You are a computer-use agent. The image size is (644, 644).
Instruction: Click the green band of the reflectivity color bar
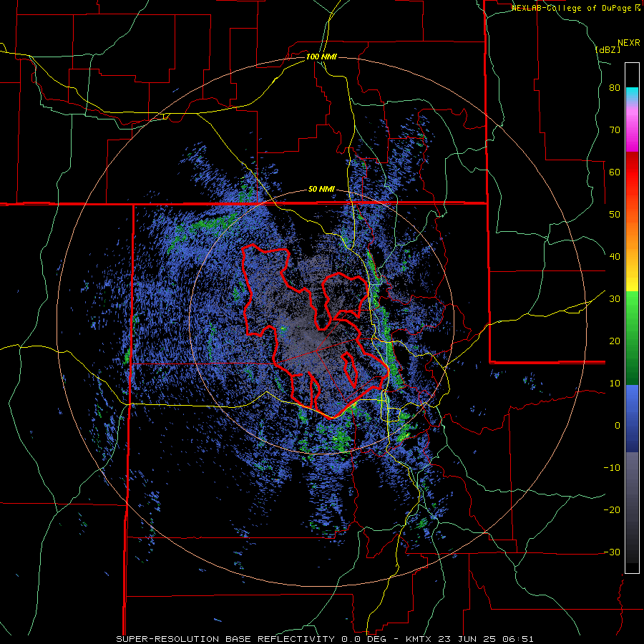click(632, 338)
